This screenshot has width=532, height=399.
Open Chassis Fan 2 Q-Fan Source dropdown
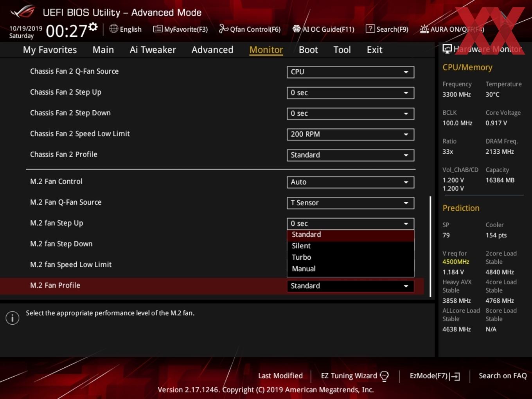[350, 72]
